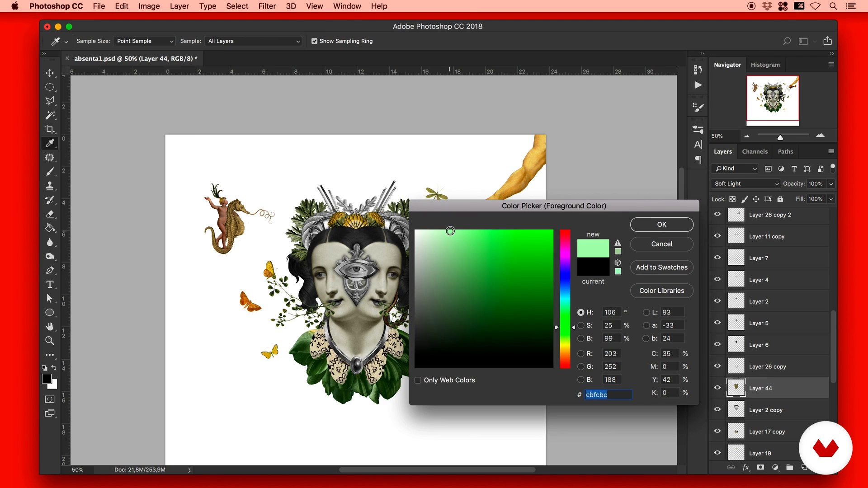
Task: Select the S saturation radio button
Action: tap(580, 325)
